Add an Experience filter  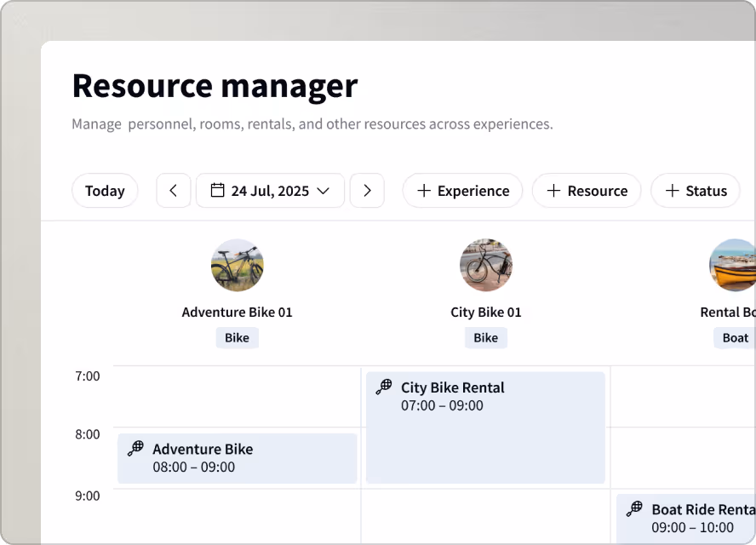[x=463, y=191]
